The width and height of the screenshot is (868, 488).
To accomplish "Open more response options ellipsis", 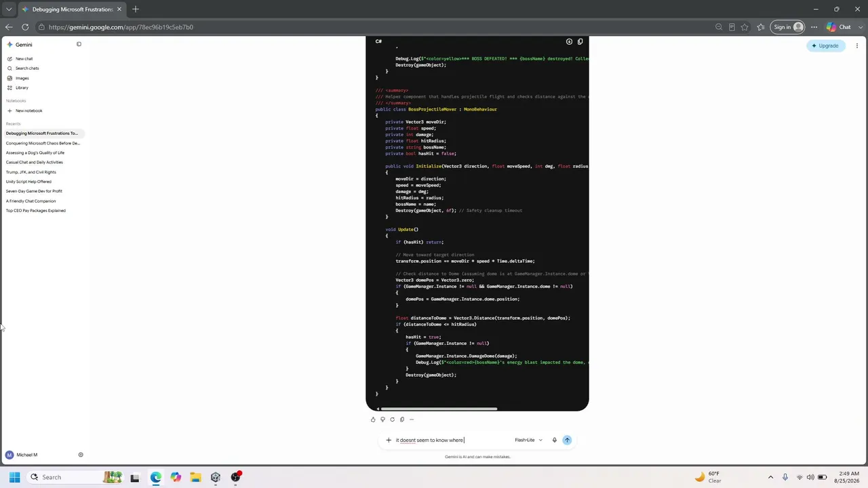I will [x=412, y=420].
